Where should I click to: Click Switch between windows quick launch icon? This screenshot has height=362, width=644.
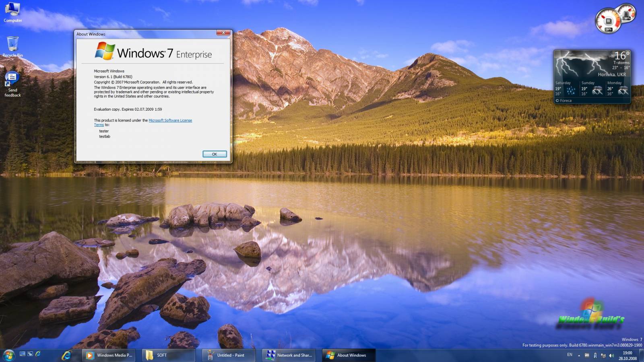[x=30, y=354]
